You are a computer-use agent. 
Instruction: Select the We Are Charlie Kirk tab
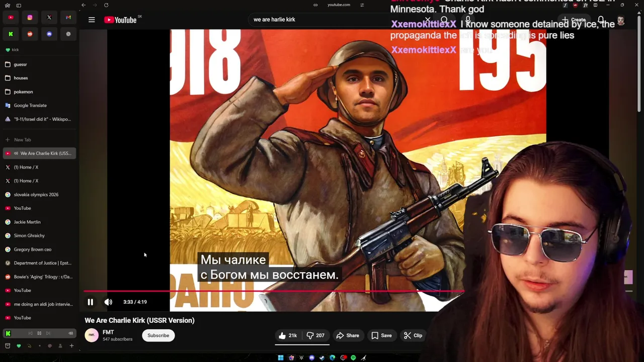tap(40, 153)
